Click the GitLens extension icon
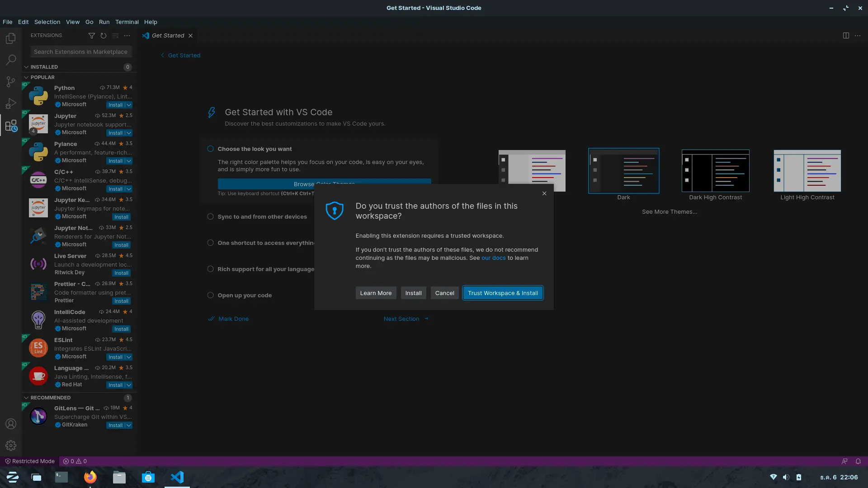Viewport: 868px width, 488px height. pyautogui.click(x=38, y=416)
